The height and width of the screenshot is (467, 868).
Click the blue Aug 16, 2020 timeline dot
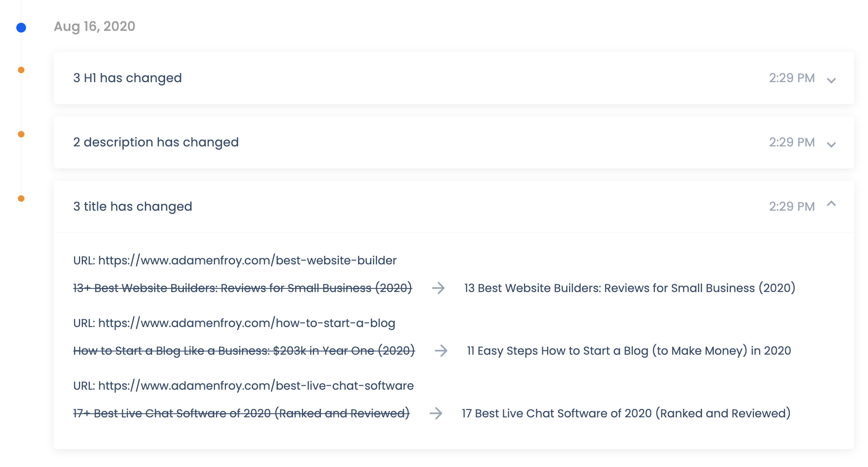pos(21,28)
